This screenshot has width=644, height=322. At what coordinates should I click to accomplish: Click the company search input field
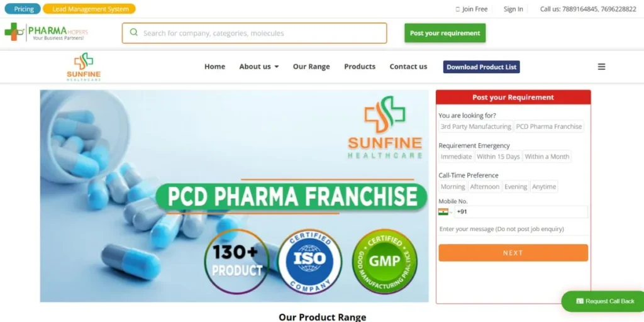(x=254, y=33)
